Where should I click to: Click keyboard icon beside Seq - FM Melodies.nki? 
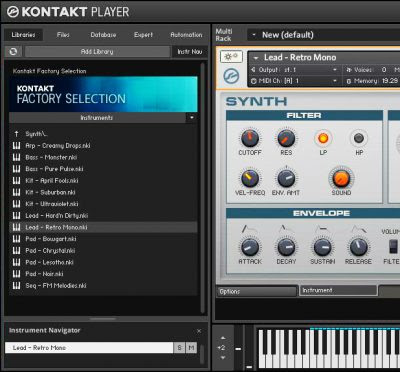click(16, 286)
